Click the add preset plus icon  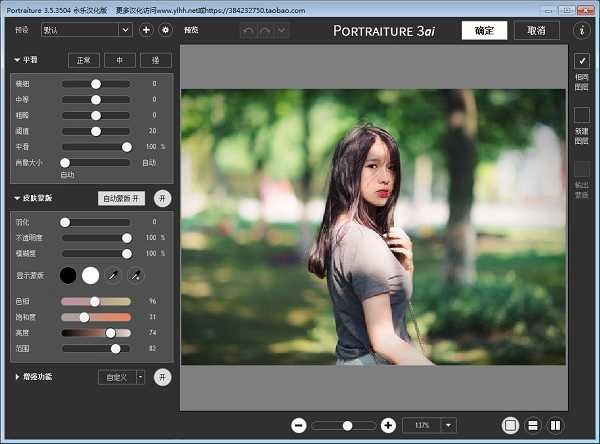pyautogui.click(x=146, y=30)
